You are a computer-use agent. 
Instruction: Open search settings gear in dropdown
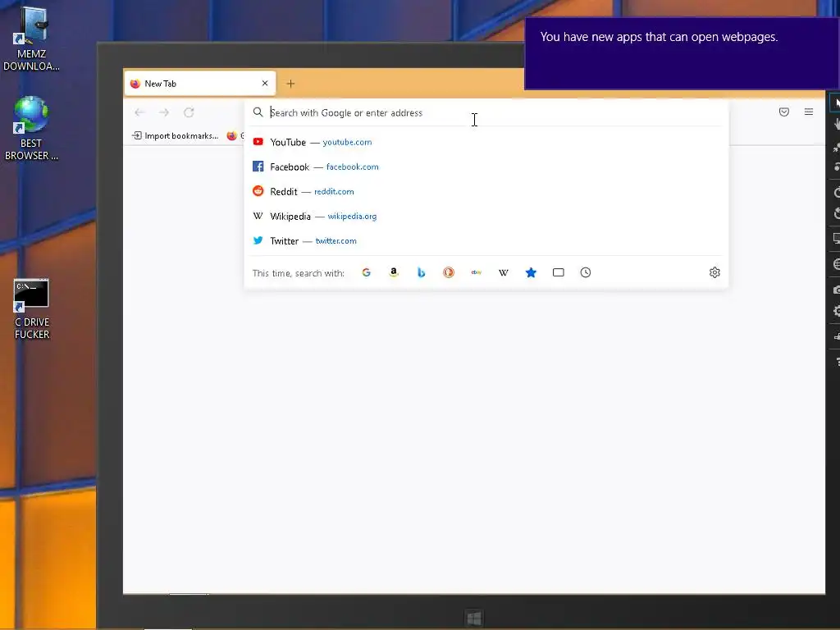714,272
